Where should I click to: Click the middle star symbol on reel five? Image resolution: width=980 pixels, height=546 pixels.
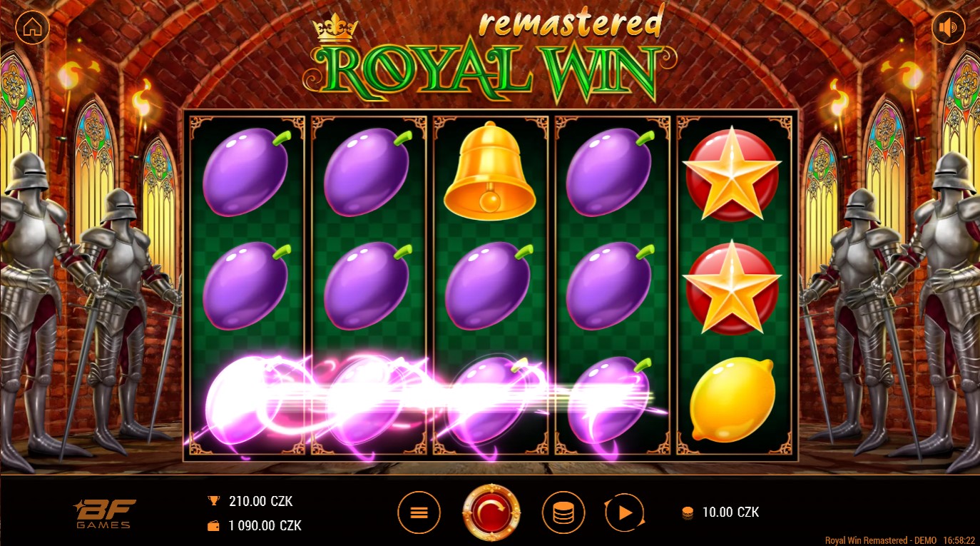tap(733, 287)
